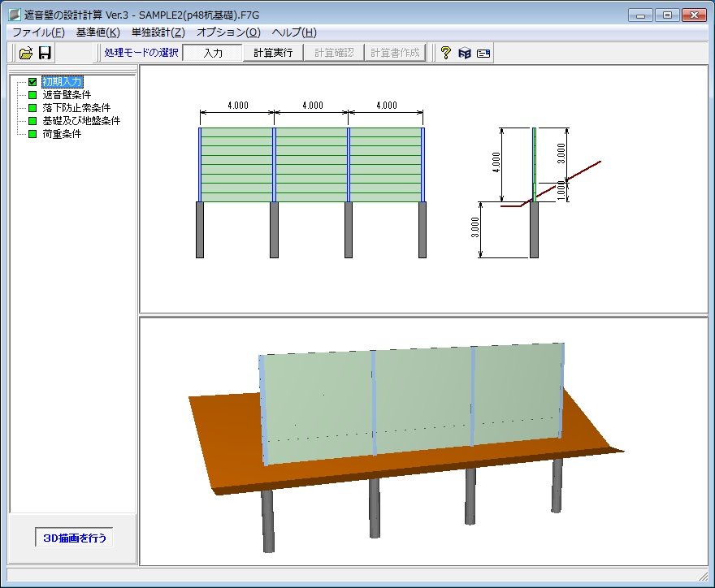Click the resize grip in status bar
This screenshot has height=588, width=715.
pos(703,576)
